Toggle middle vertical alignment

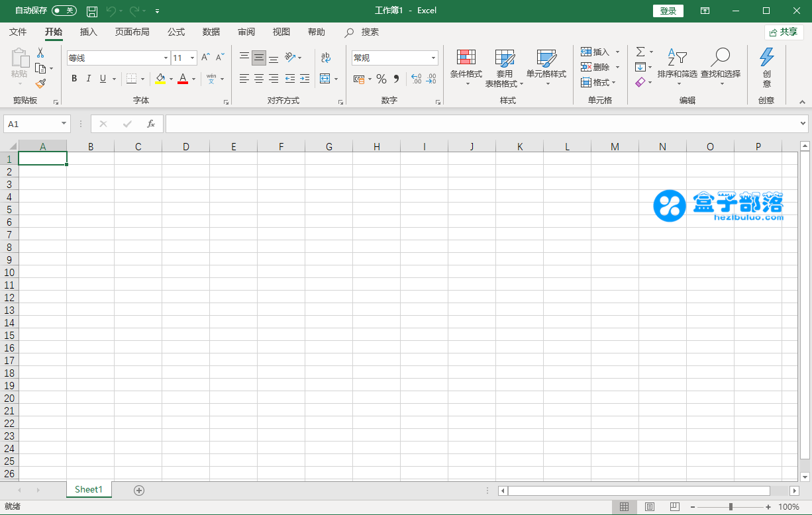point(259,58)
